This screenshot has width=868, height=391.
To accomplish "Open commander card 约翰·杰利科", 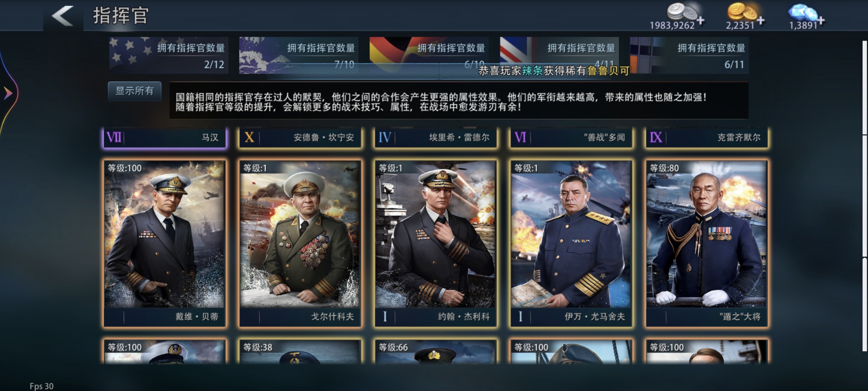I will tap(435, 243).
